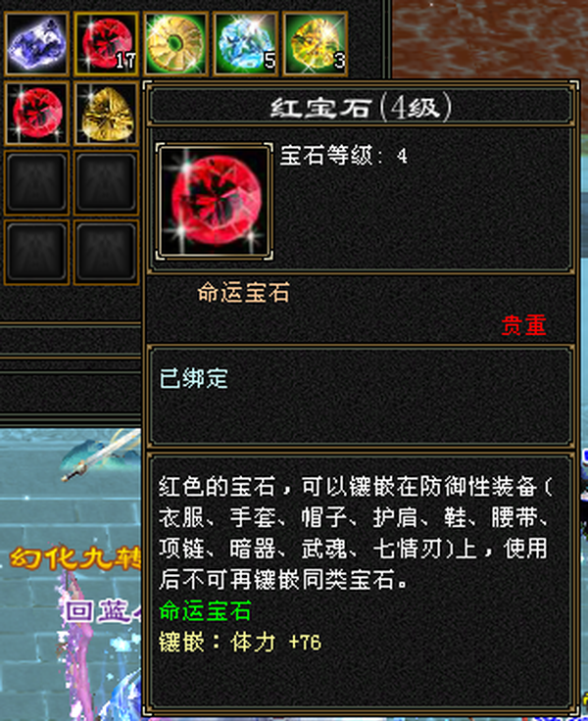Click first empty slot in fourth row
The image size is (588, 721).
36,252
